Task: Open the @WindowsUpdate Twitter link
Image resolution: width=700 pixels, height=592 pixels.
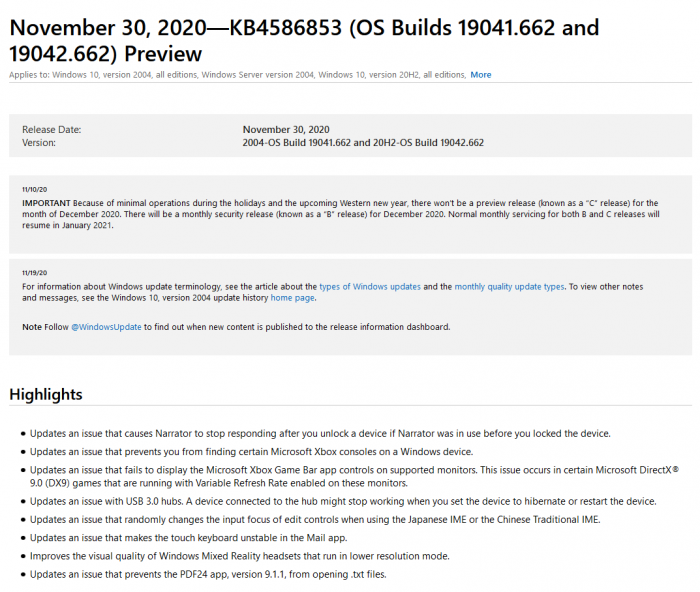Action: pos(106,327)
